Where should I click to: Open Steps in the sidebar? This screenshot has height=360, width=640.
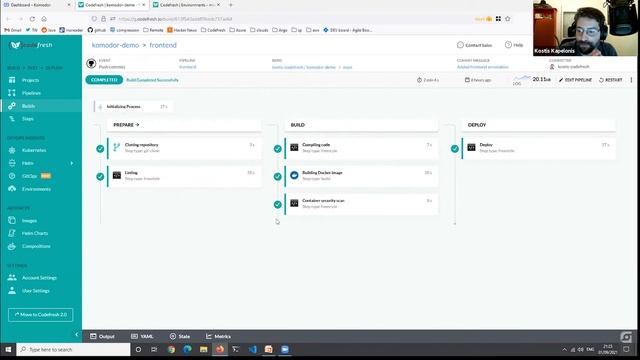27,119
